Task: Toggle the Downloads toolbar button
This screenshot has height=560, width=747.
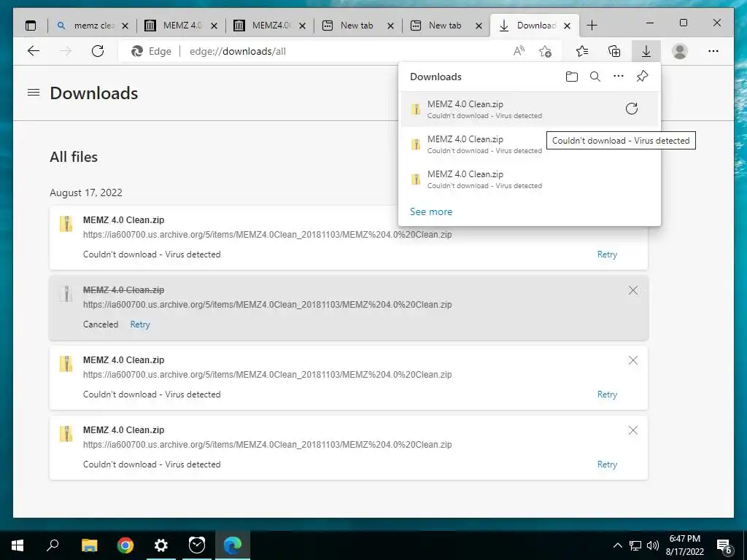Action: point(646,51)
